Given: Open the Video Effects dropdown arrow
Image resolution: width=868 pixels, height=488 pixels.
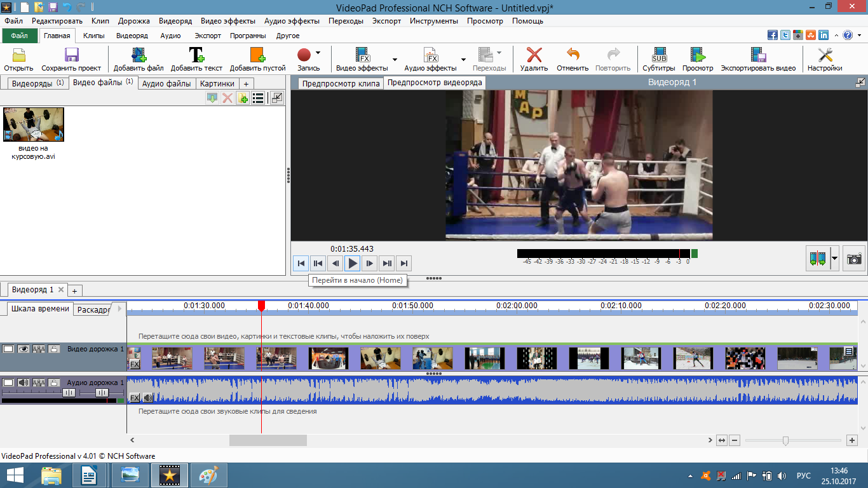Looking at the screenshot, I should point(395,60).
